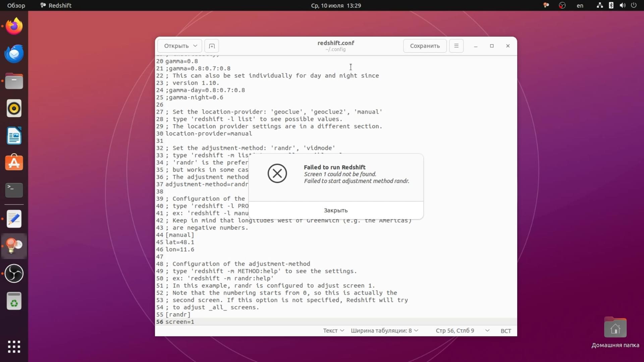Screen dimensions: 644x362
Task: Click Redshift tray indicator icon
Action: point(546,5)
